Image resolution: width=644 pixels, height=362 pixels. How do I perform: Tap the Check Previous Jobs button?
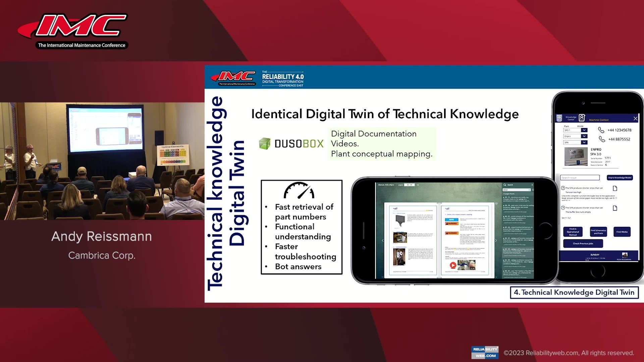(x=583, y=243)
